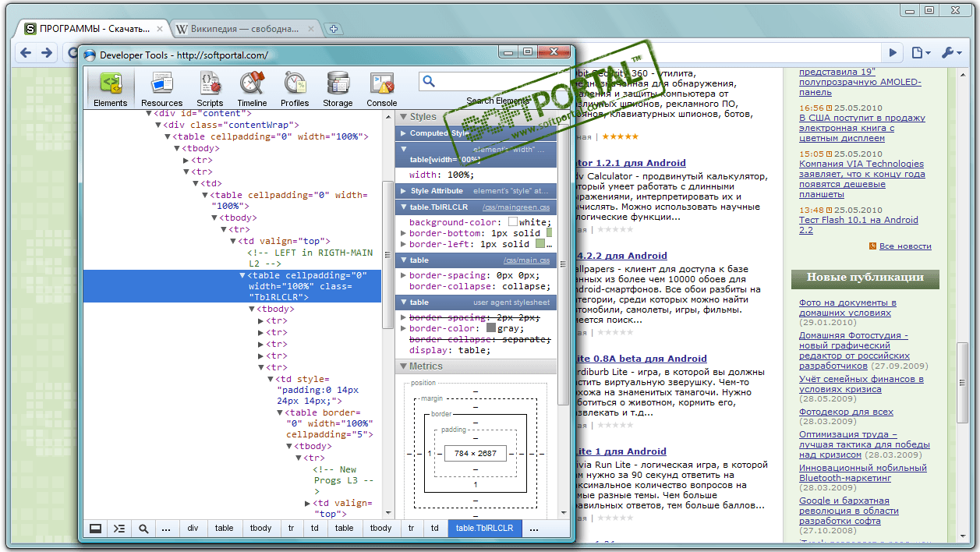Open the browser wrench settings menu
The height and width of the screenshot is (552, 980).
click(x=952, y=53)
